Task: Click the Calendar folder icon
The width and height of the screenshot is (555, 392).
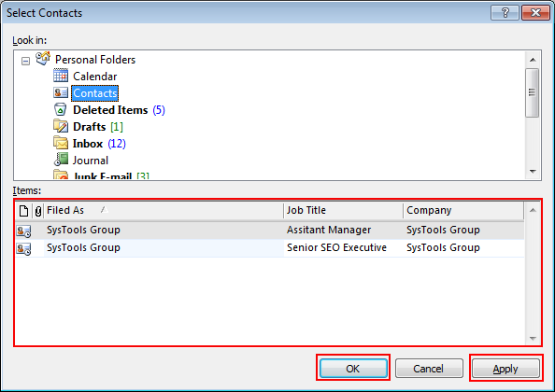Action: click(61, 76)
